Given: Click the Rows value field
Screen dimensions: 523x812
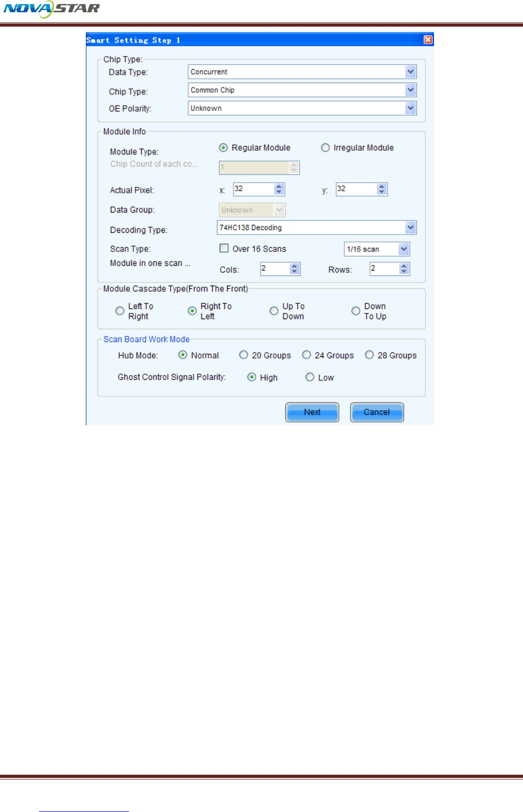Looking at the screenshot, I should [384, 269].
